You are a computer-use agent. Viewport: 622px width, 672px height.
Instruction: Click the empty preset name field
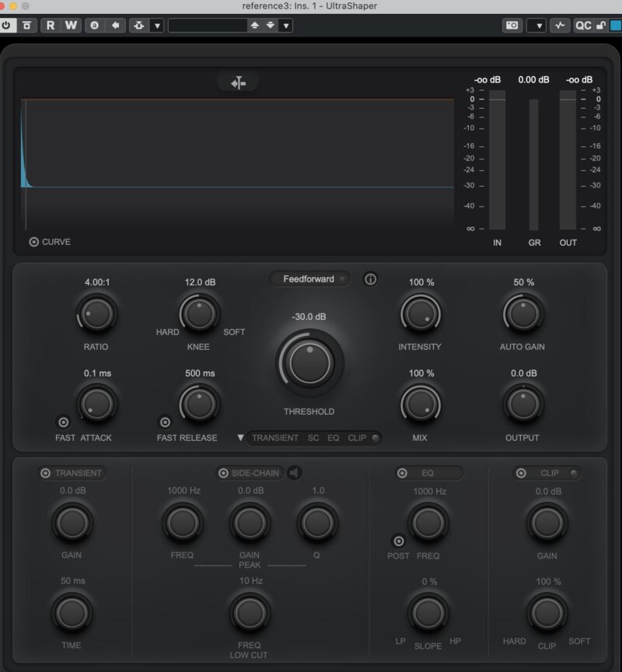(x=208, y=26)
